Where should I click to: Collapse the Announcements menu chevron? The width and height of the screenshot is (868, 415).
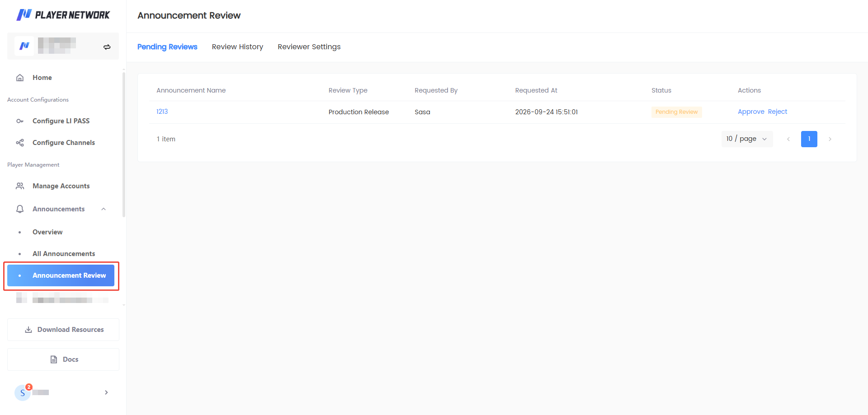pyautogui.click(x=104, y=209)
